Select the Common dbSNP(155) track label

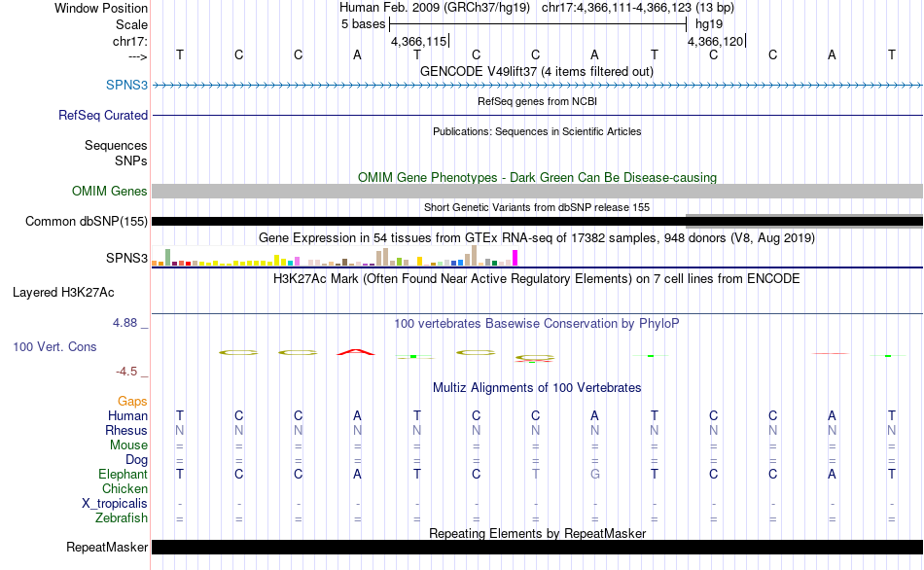86,221
